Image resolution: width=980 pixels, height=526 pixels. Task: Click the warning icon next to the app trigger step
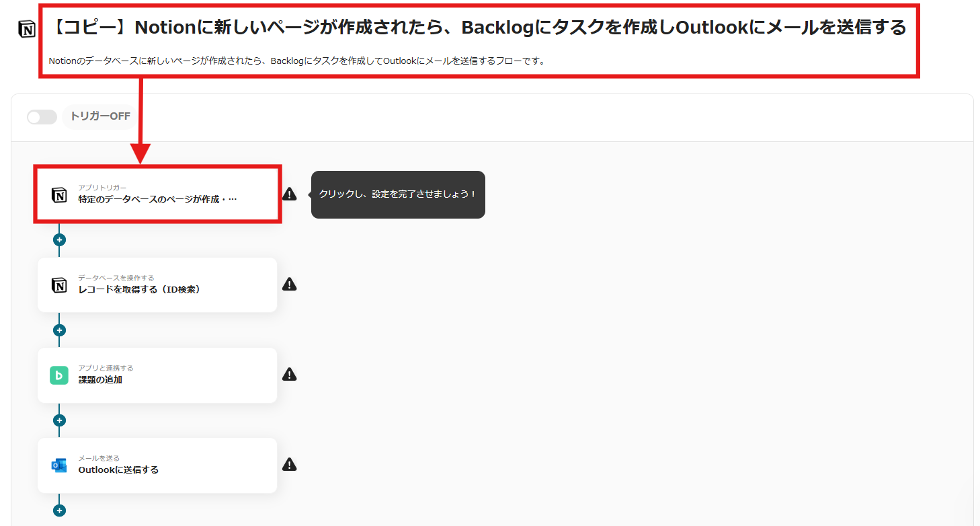click(289, 194)
